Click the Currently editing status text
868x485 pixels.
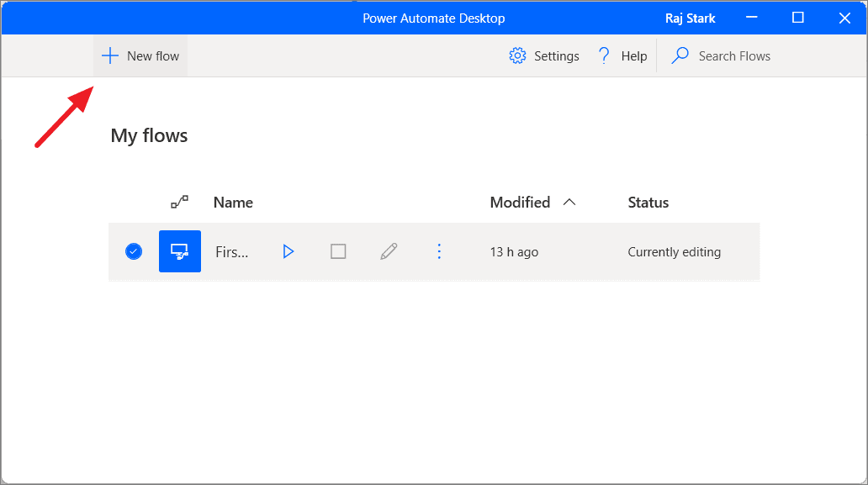tap(674, 251)
